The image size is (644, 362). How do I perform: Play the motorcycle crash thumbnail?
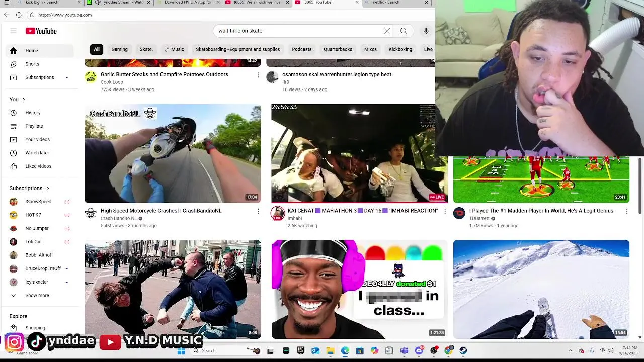(173, 153)
